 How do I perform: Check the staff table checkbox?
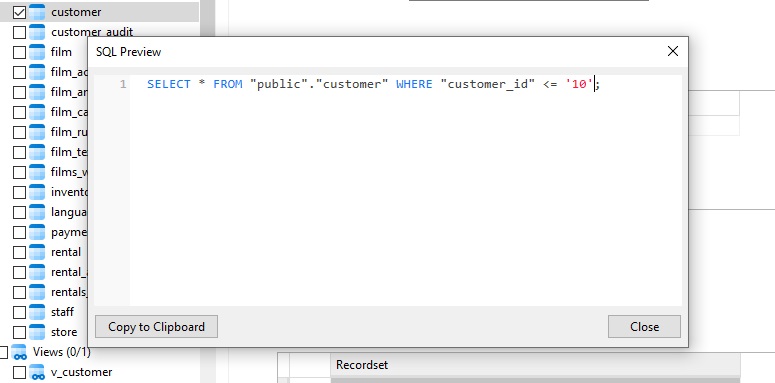[x=19, y=312]
